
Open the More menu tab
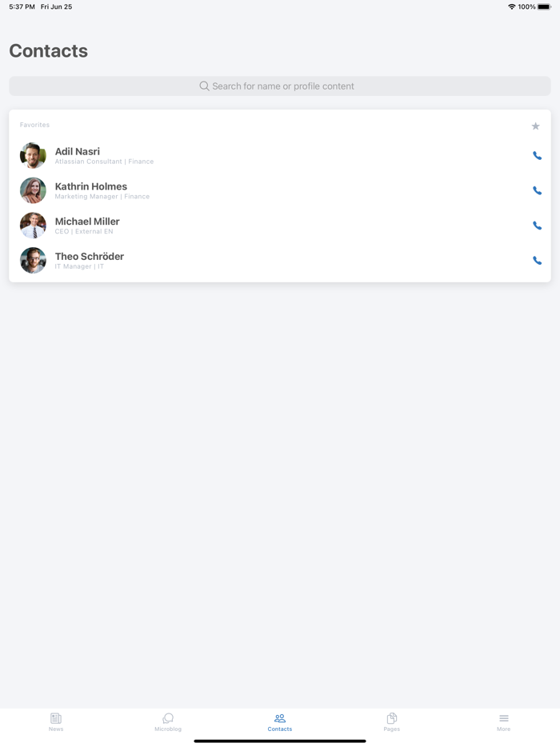click(504, 721)
